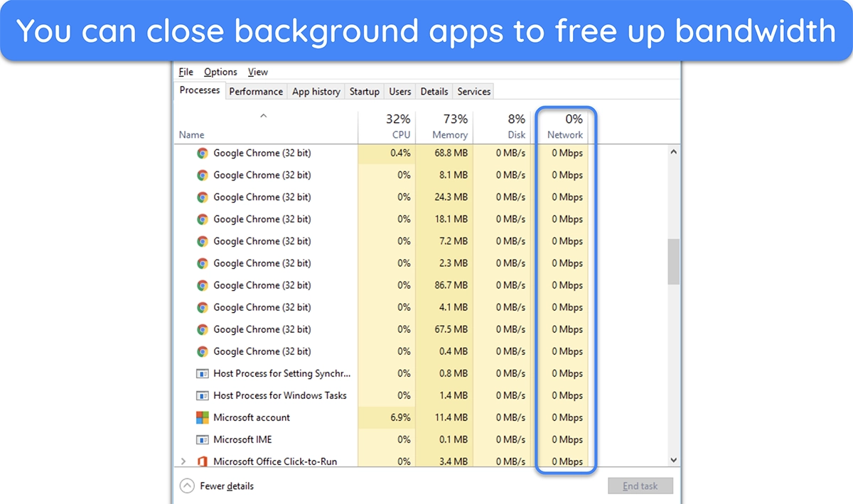Click the 0.1 MB memory cell
The width and height of the screenshot is (853, 504).
444,439
